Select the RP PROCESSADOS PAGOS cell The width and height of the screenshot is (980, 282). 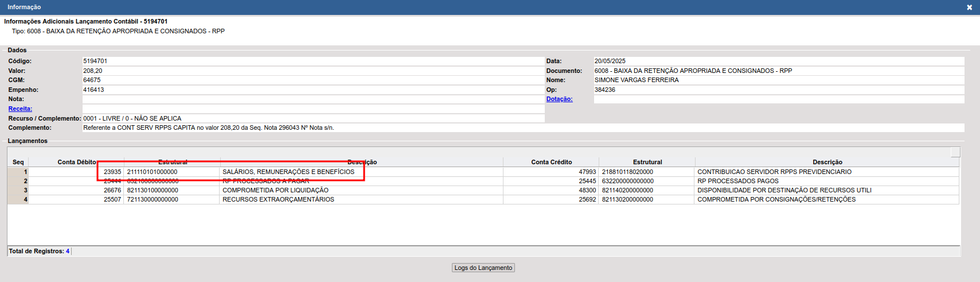click(x=737, y=181)
